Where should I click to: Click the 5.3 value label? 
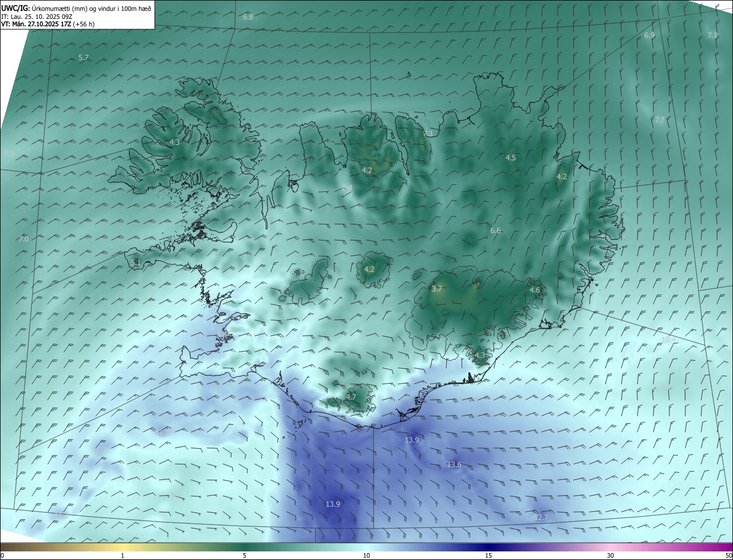pos(298,273)
